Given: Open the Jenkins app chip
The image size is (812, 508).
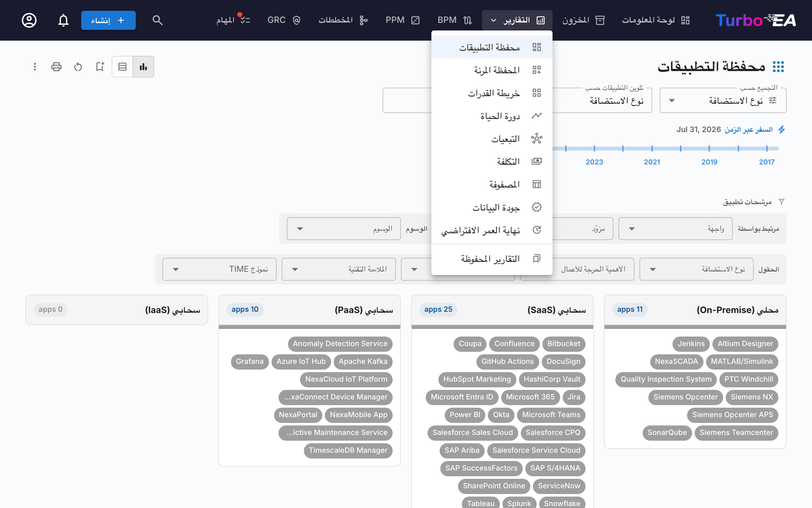Looking at the screenshot, I should pos(691,344).
